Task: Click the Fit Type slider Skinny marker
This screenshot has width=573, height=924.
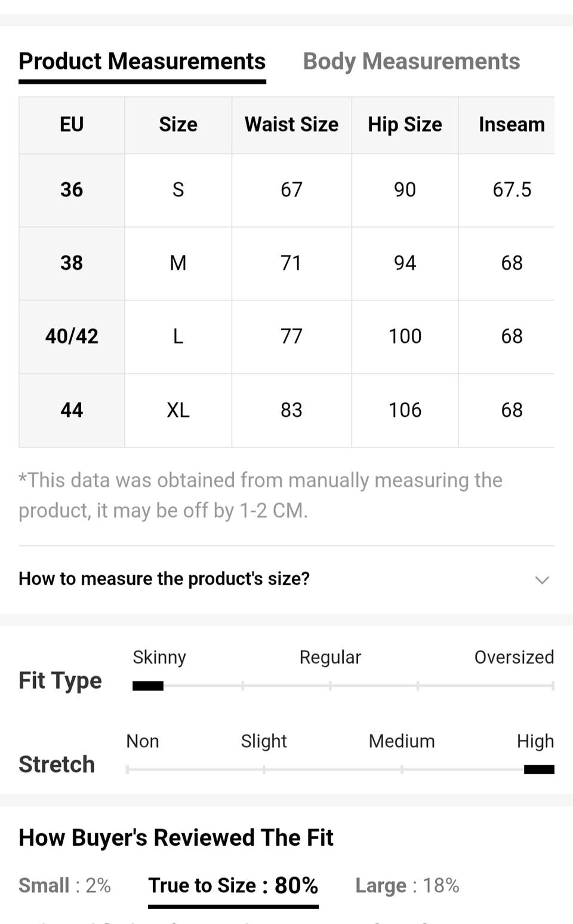Action: [148, 686]
